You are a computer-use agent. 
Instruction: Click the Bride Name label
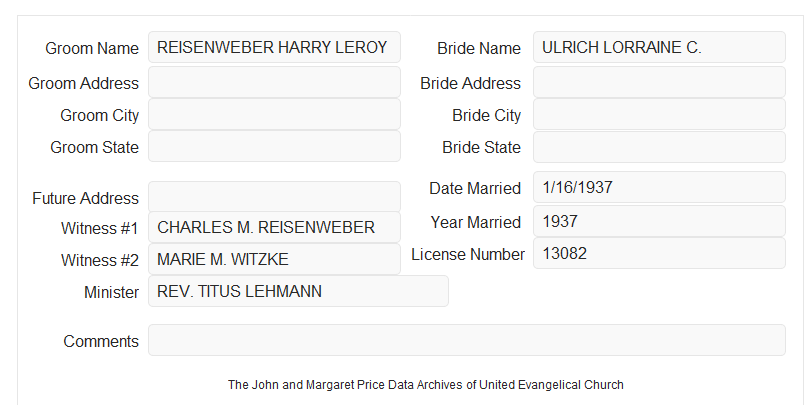pos(479,48)
